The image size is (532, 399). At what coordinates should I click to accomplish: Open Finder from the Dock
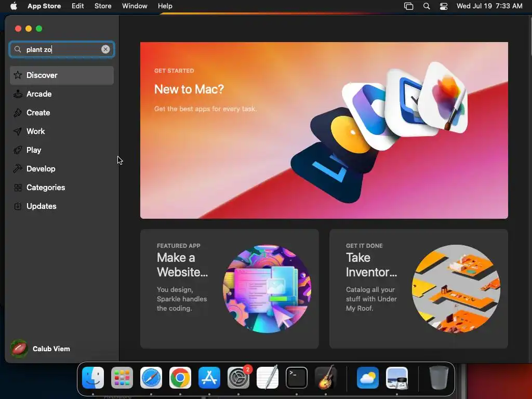[x=93, y=378]
